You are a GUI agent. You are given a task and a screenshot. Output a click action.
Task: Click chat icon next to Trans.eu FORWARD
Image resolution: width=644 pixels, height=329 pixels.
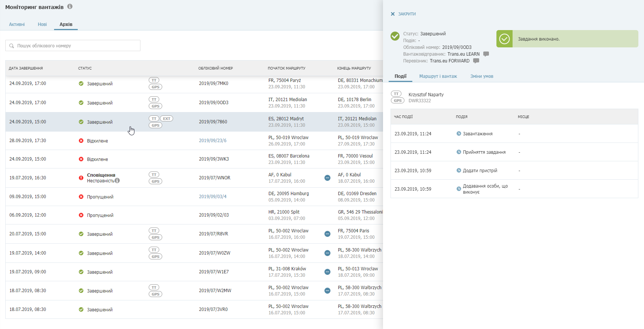(x=476, y=61)
